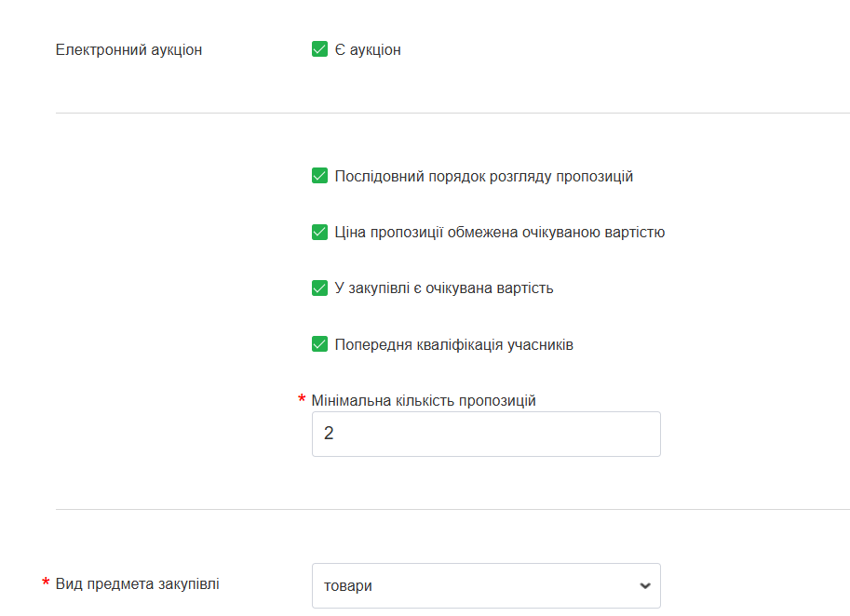This screenshot has height=616, width=850.
Task: Toggle "Послідовний порядок розгляду пропозицій" checkbox
Action: click(319, 176)
